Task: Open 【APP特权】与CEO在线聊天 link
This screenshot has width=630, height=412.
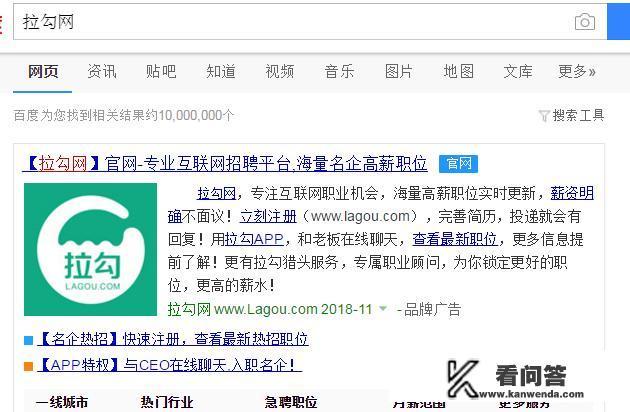Action: coord(169,365)
